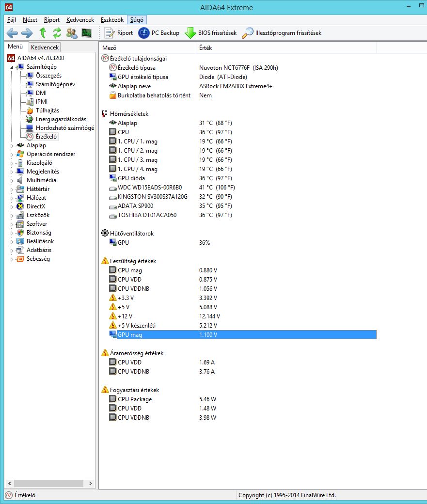The image size is (427, 504).
Task: Expand the Háttértár node
Action: tap(12, 189)
